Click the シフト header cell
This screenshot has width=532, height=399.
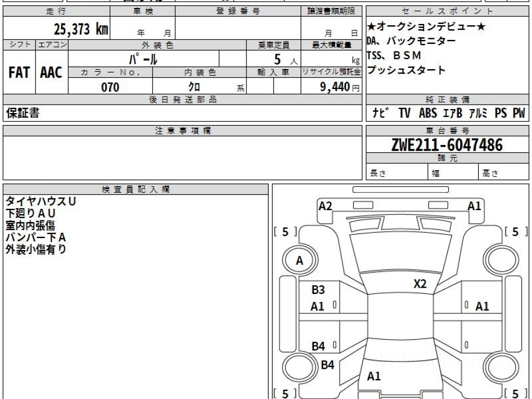click(x=19, y=45)
